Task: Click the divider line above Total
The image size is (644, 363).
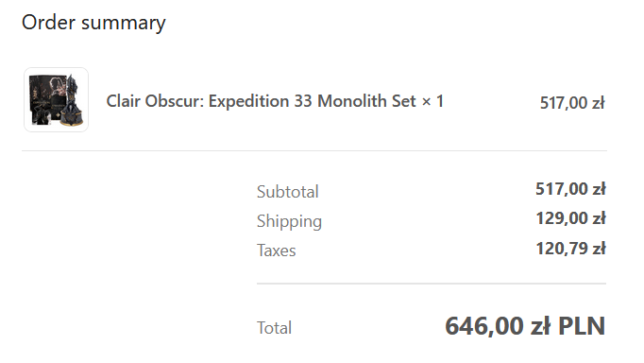Action: [432, 284]
